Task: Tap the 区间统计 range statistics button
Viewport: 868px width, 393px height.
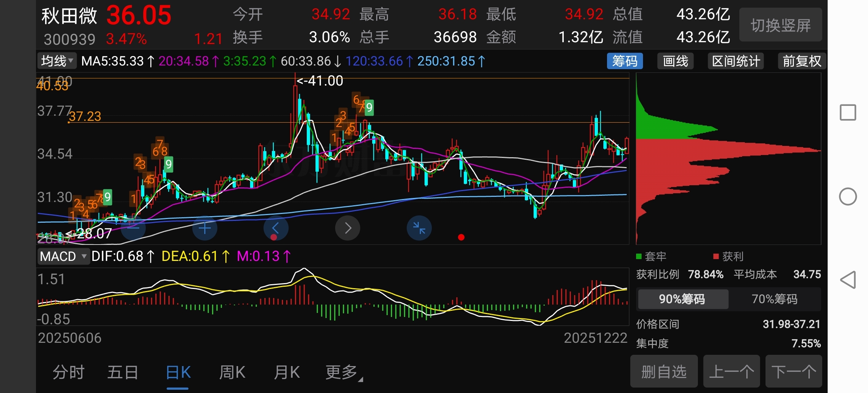Action: tap(736, 61)
